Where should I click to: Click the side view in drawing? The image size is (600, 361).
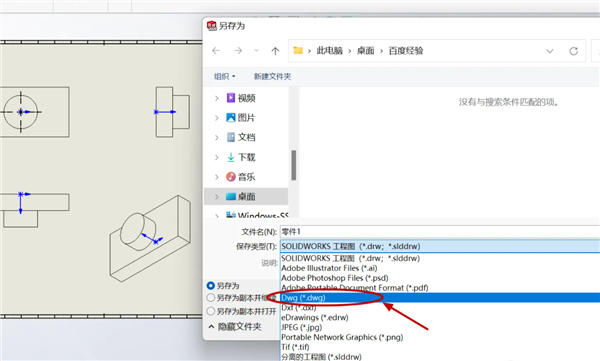pyautogui.click(x=173, y=112)
